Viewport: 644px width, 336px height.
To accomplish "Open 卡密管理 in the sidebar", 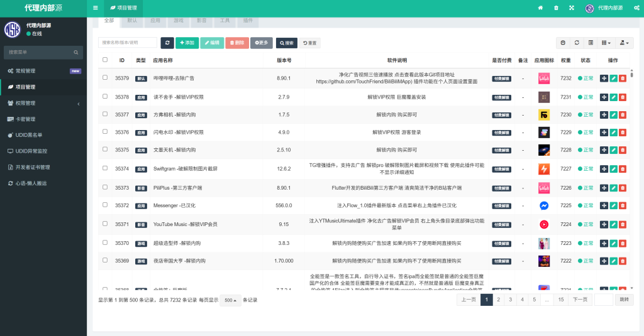I will pos(43,119).
